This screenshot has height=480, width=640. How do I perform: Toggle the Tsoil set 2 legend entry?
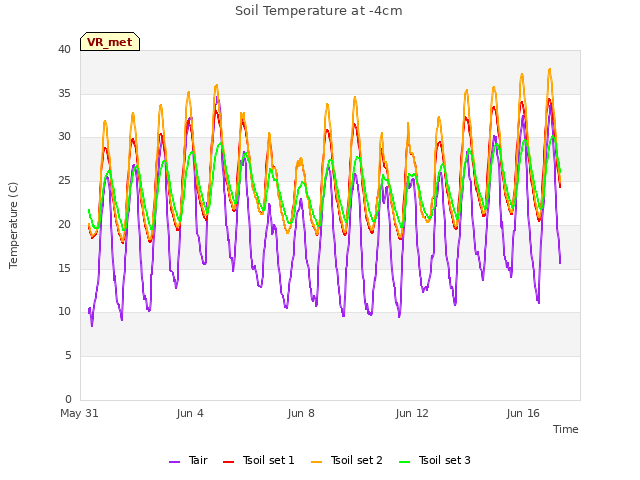347,460
